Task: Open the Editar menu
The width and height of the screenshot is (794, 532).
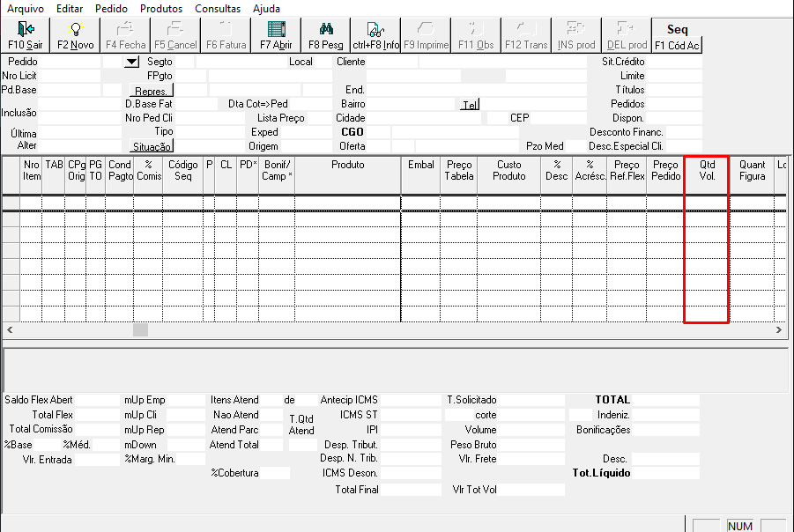Action: [70, 9]
